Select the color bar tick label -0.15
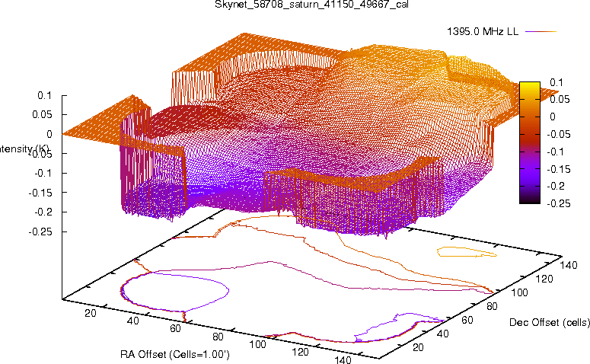The width and height of the screenshot is (590, 364). point(558,169)
